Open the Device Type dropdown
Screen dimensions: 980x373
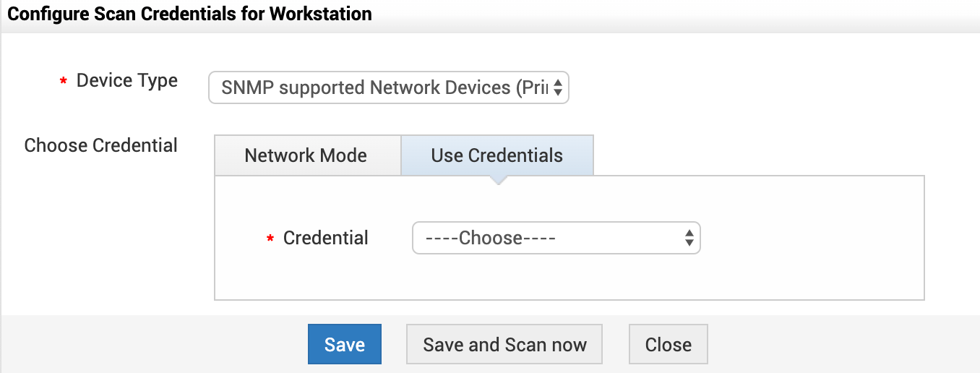pyautogui.click(x=388, y=87)
